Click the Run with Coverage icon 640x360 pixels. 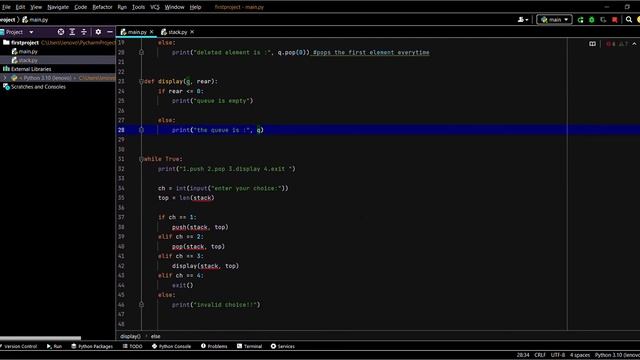603,20
